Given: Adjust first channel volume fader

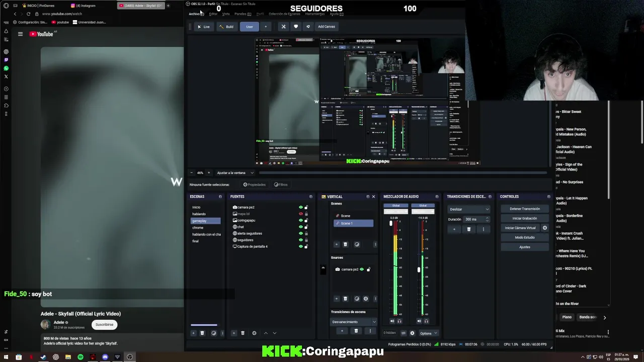Looking at the screenshot, I should point(391,223).
